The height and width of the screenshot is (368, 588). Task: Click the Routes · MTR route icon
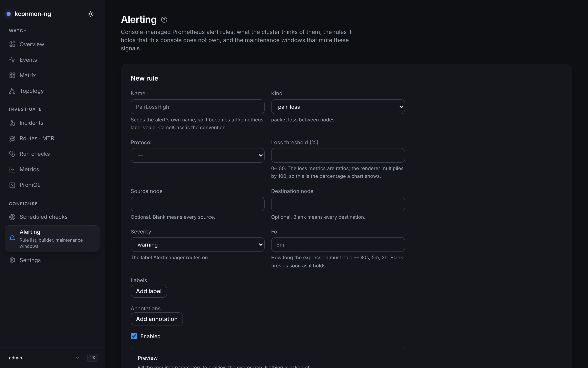pyautogui.click(x=12, y=138)
